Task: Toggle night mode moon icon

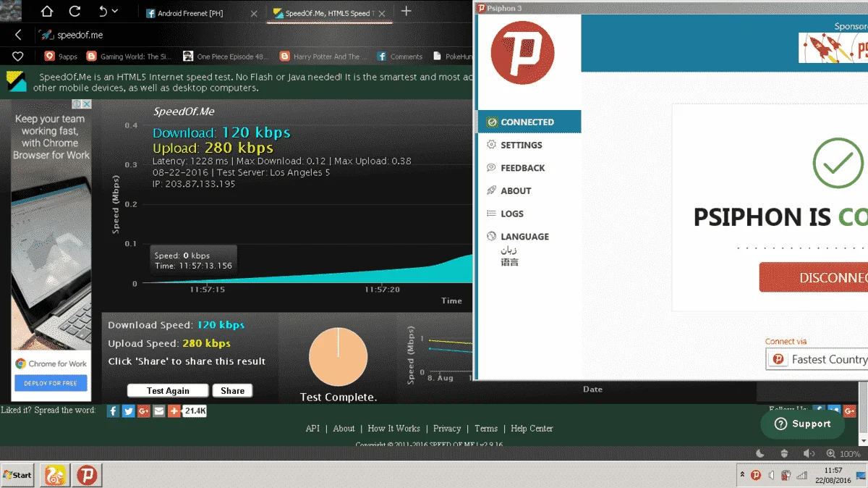Action: (x=760, y=454)
